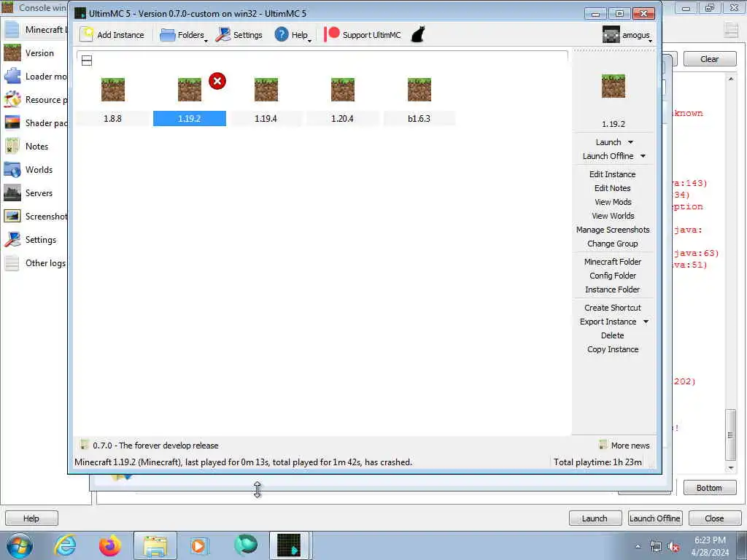
Task: Open the Windows Start menu
Action: click(20, 545)
